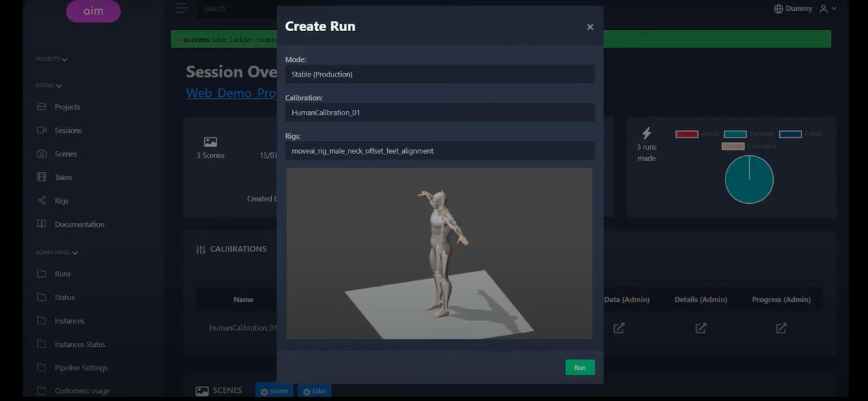Click the Takes film icon in the sidebar

coord(42,177)
